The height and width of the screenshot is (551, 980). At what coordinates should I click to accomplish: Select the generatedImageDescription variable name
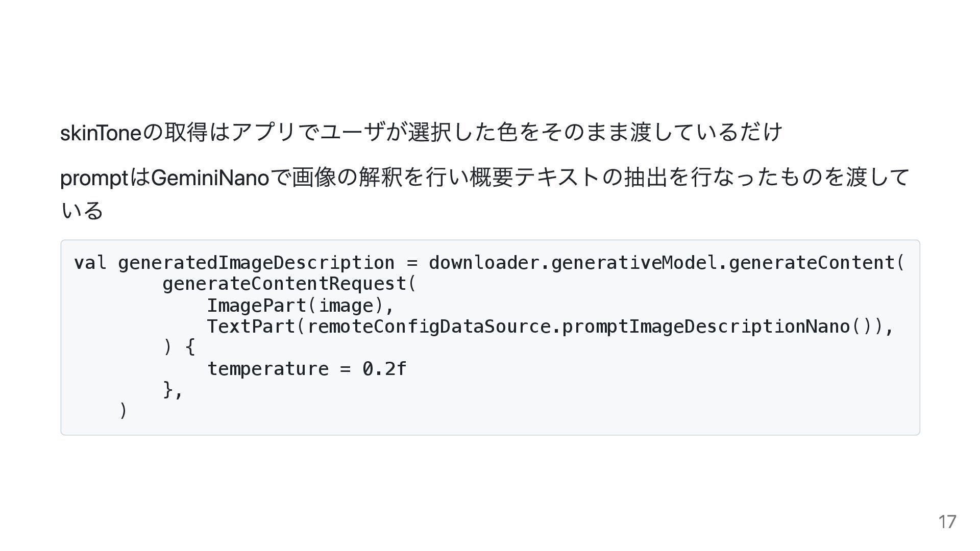256,263
